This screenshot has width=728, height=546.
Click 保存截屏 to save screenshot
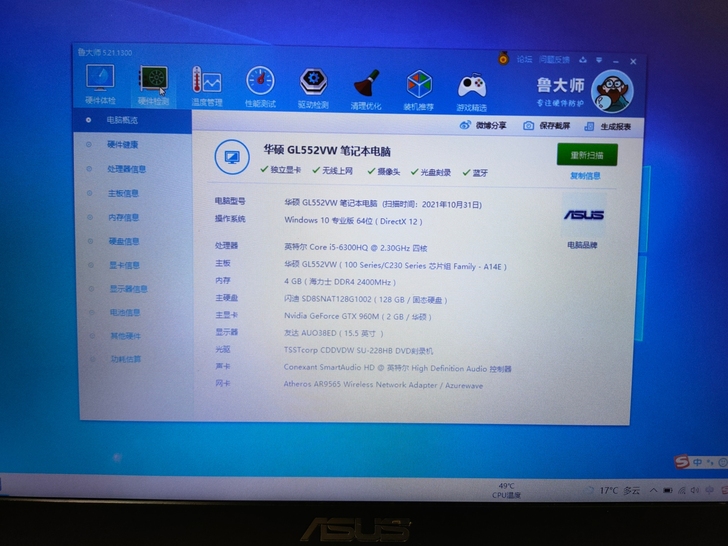[546, 126]
